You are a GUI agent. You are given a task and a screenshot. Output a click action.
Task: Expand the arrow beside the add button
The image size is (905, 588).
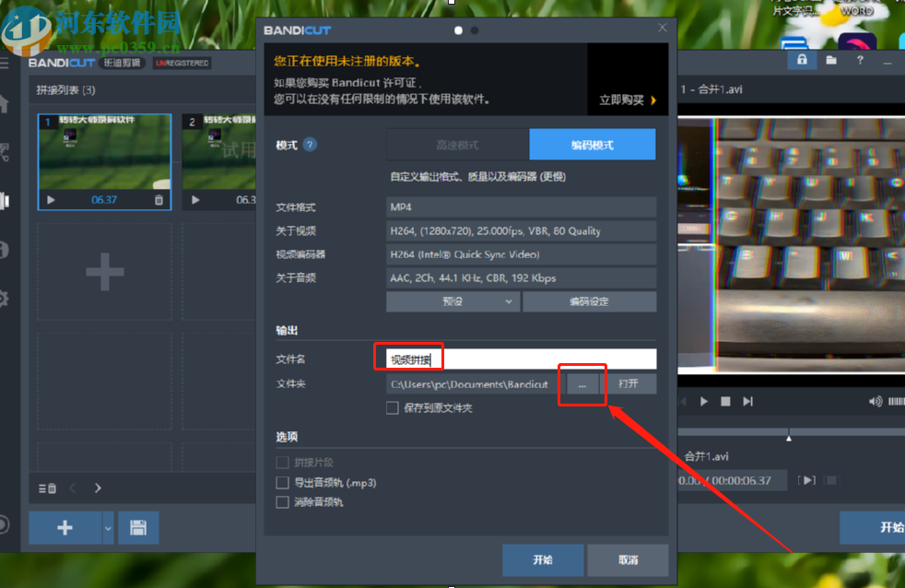pos(108,527)
